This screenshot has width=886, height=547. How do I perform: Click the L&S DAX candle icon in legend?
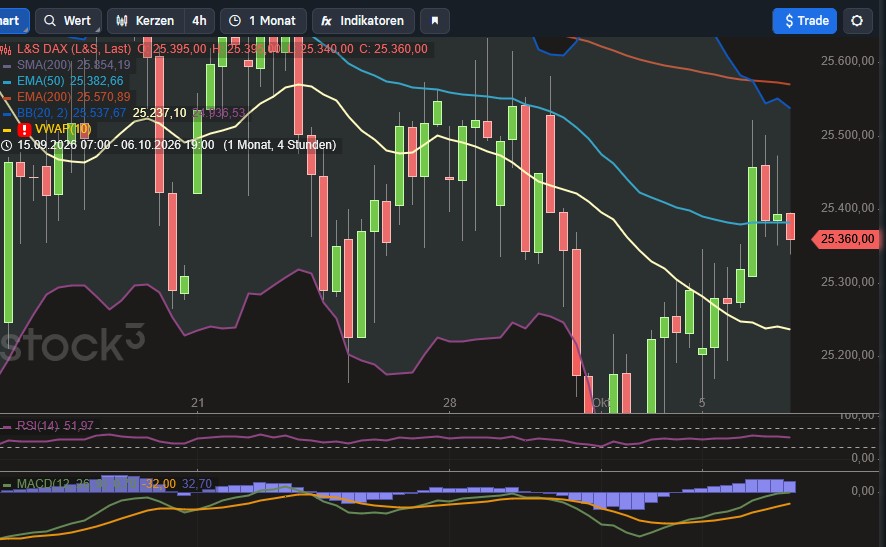pyautogui.click(x=6, y=50)
